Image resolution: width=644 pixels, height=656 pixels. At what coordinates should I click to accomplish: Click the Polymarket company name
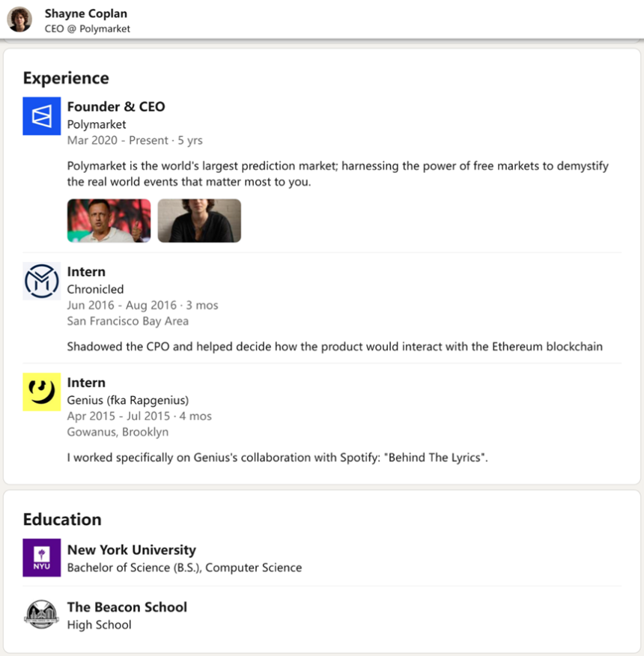[x=97, y=124]
